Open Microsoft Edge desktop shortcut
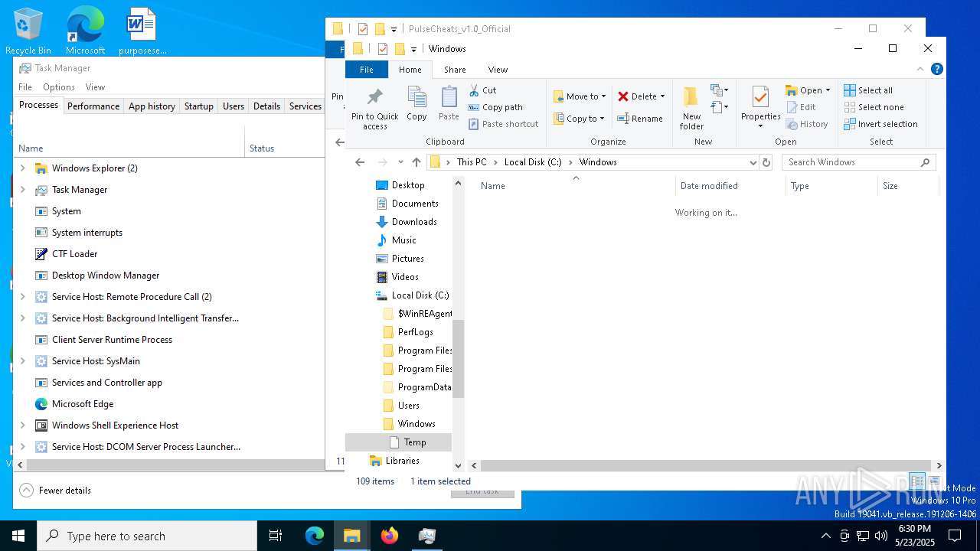The width and height of the screenshot is (980, 551). [x=85, y=31]
